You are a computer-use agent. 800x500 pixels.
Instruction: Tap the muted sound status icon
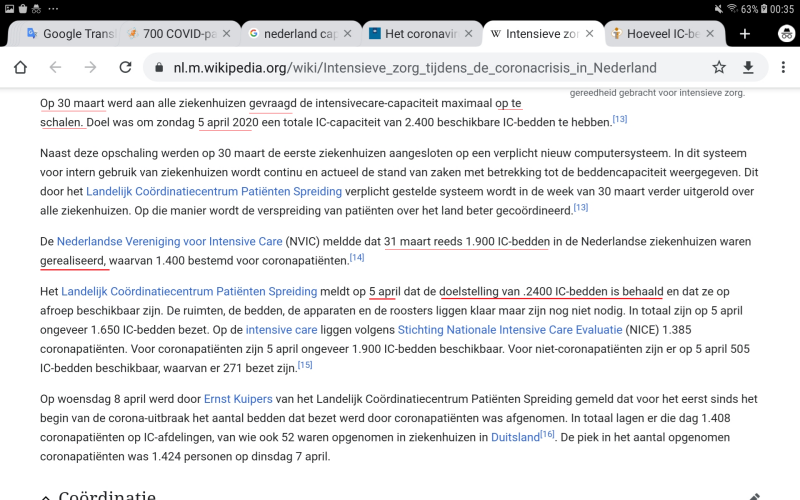click(x=718, y=9)
